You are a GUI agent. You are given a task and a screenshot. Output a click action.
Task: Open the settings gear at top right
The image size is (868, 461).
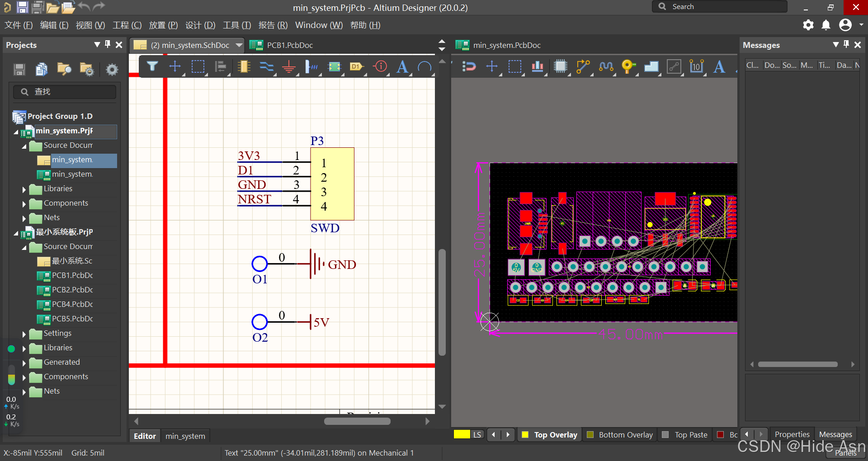(808, 25)
